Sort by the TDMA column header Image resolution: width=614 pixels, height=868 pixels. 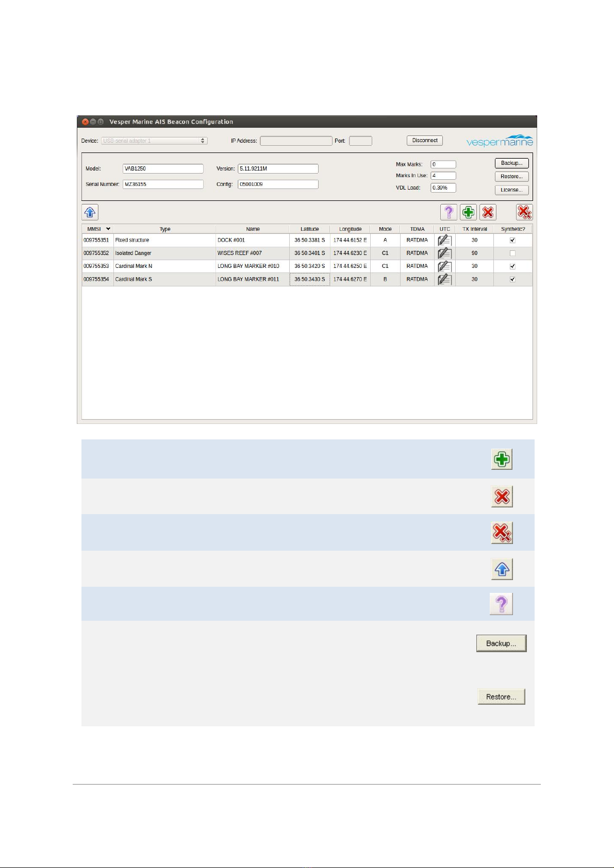click(417, 229)
